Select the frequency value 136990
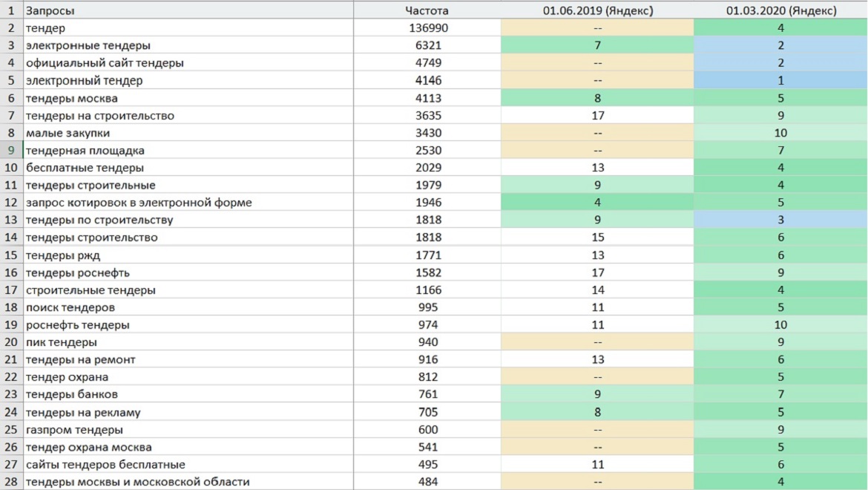Viewport: 868px width, 490px height. point(427,27)
